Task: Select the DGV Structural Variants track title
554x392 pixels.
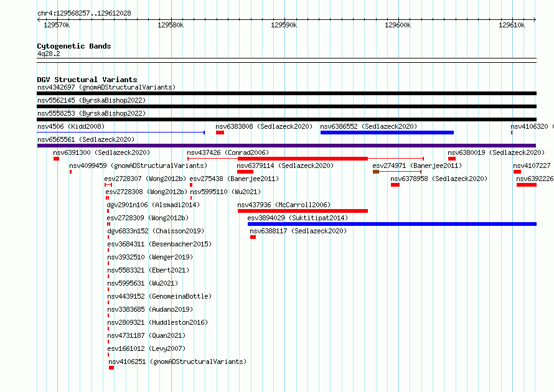Action: click(87, 80)
